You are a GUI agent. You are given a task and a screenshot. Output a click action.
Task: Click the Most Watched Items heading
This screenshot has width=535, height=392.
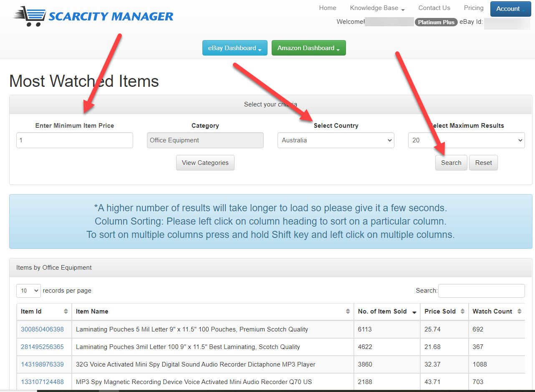pos(84,81)
